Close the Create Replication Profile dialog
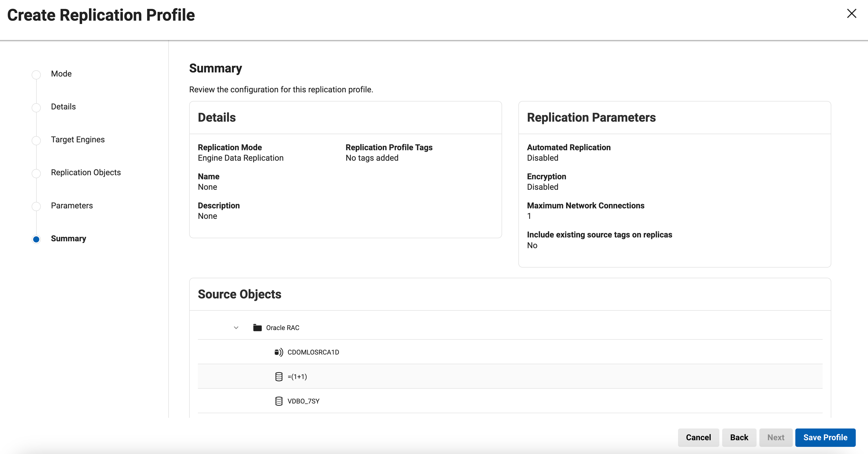This screenshot has width=868, height=454. point(851,14)
